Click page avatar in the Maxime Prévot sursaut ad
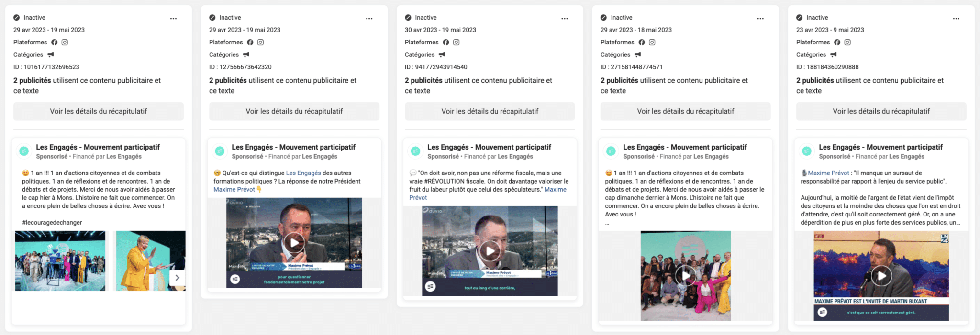The width and height of the screenshot is (980, 335). 807,151
